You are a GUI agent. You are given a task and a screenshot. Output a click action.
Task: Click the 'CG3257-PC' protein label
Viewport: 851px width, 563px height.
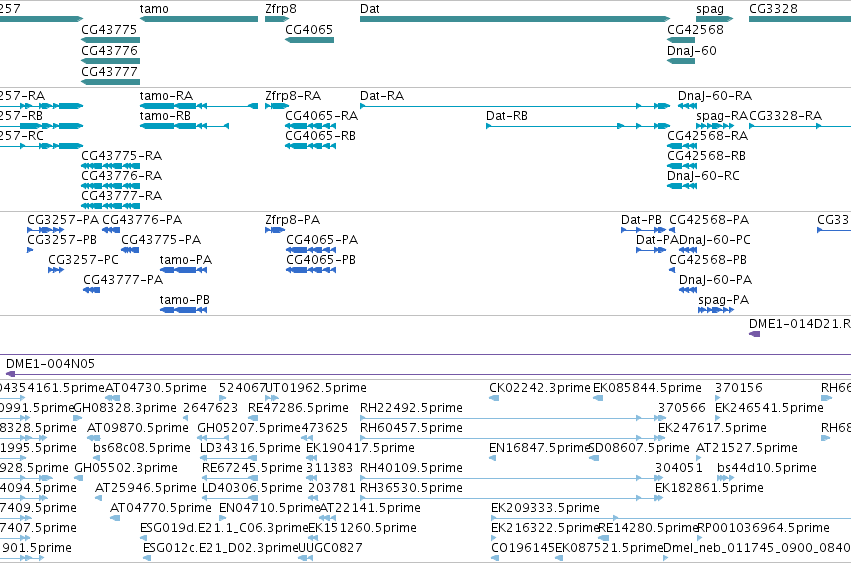click(x=83, y=260)
